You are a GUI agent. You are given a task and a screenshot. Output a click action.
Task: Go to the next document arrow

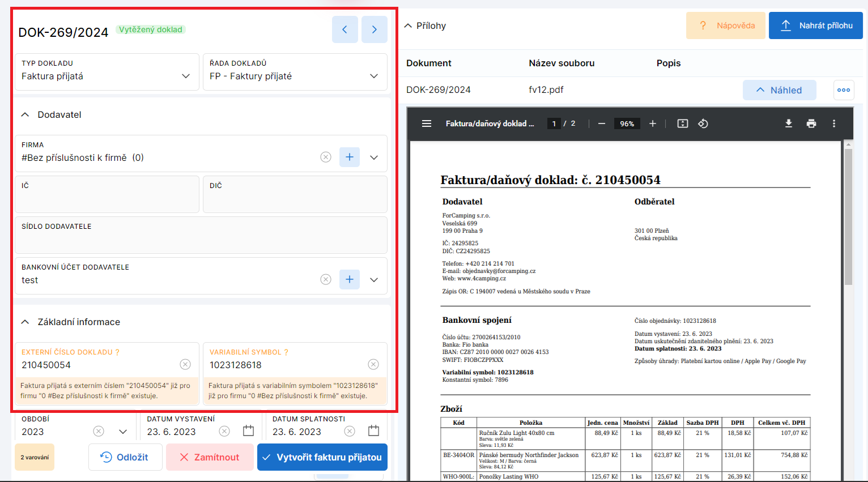pyautogui.click(x=374, y=29)
